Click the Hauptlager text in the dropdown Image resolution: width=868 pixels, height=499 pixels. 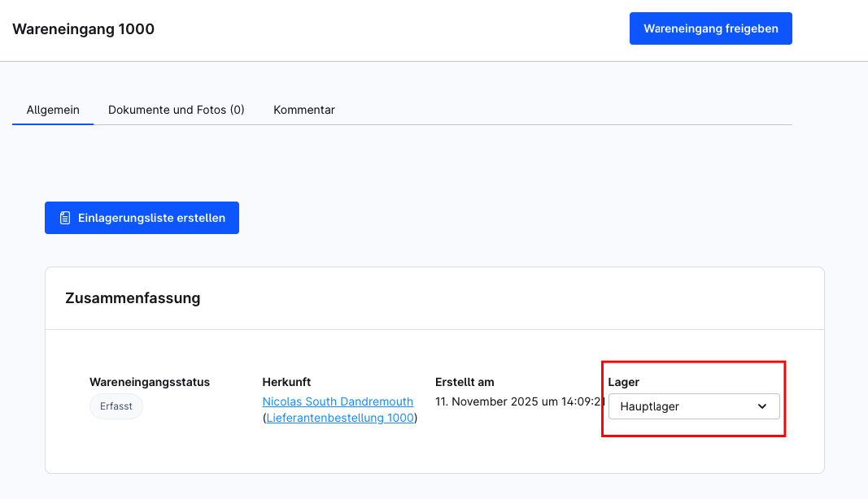(649, 406)
